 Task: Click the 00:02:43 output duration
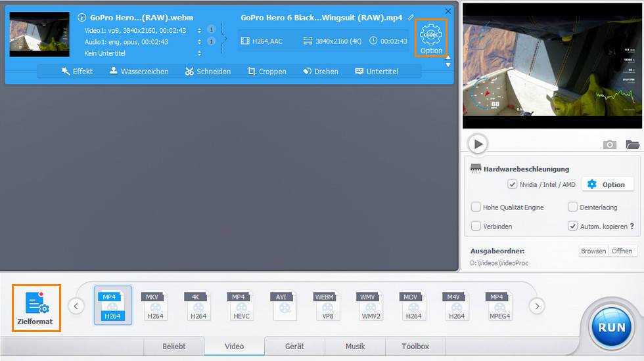point(388,41)
